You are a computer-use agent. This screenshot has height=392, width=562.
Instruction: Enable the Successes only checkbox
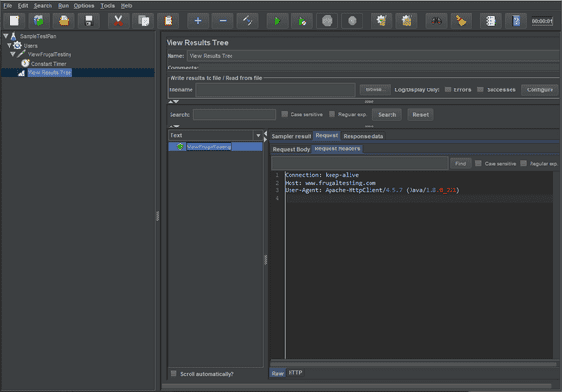pyautogui.click(x=480, y=89)
